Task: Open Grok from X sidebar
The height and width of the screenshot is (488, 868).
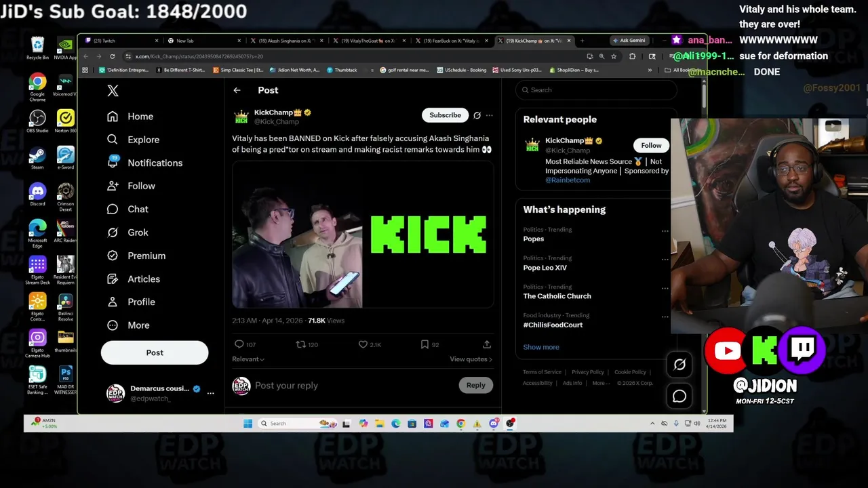Action: click(127, 232)
